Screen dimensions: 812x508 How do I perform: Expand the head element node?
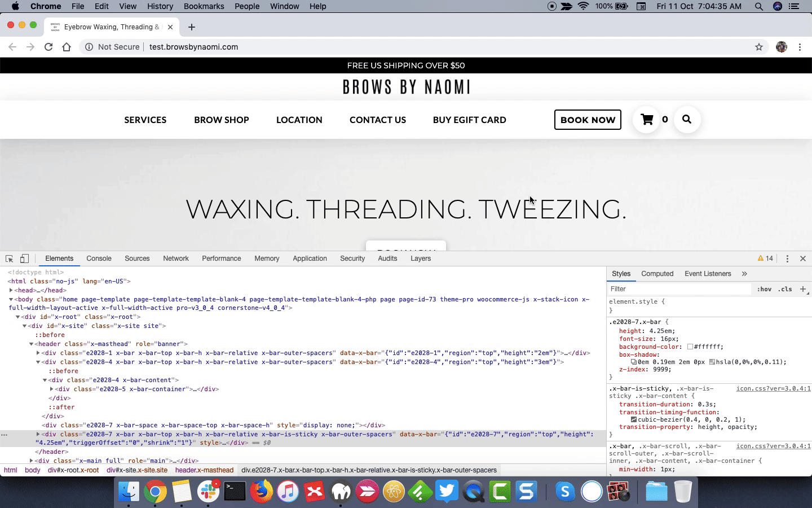click(11, 290)
